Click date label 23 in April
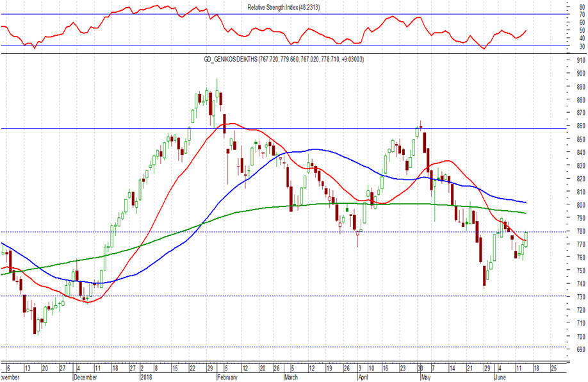This screenshot has width=588, height=382. pos(403,369)
